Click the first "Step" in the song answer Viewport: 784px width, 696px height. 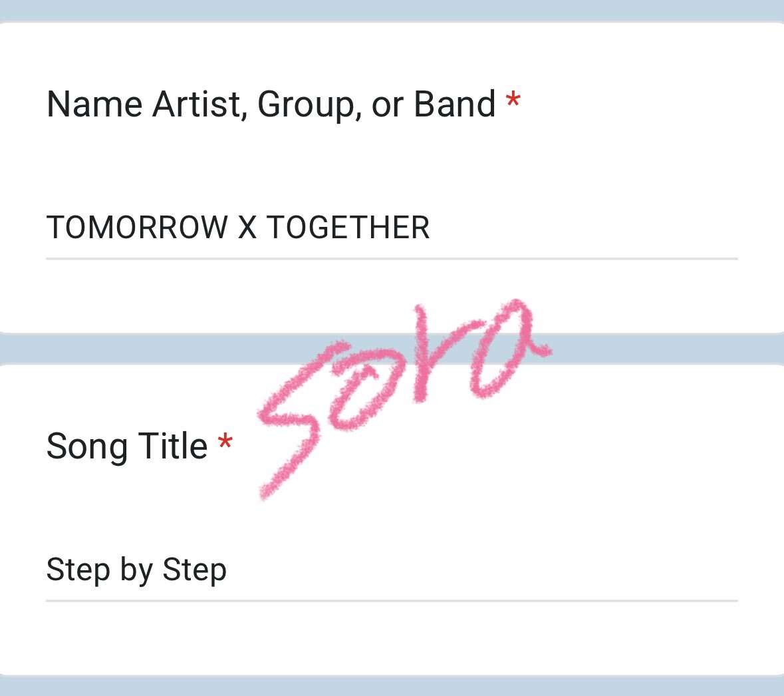pyautogui.click(x=78, y=570)
